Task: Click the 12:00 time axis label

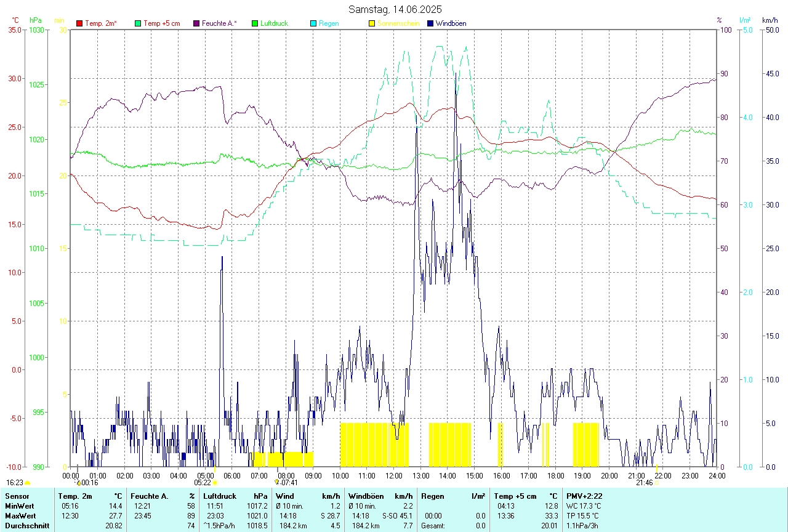Action: tap(394, 475)
